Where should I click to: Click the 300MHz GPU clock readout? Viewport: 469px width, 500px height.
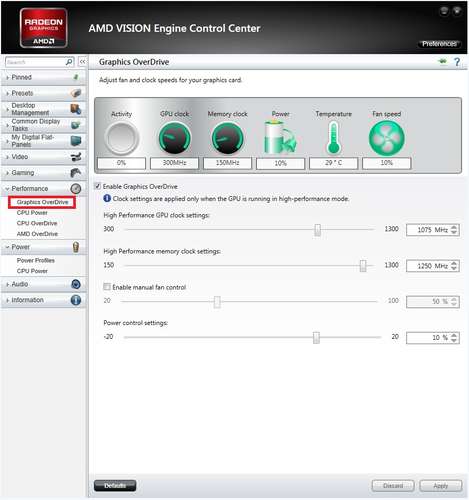pyautogui.click(x=174, y=163)
